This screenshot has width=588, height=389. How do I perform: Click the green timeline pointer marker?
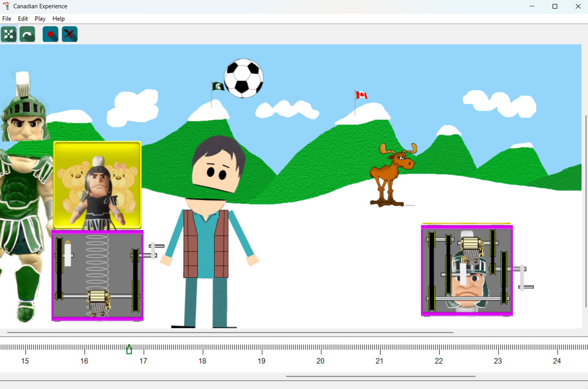point(129,349)
